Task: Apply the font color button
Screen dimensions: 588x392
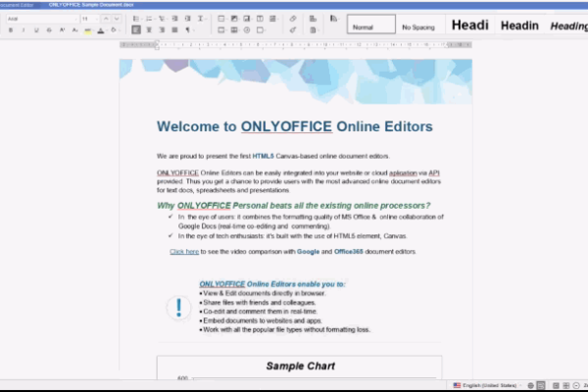Action: (x=101, y=30)
